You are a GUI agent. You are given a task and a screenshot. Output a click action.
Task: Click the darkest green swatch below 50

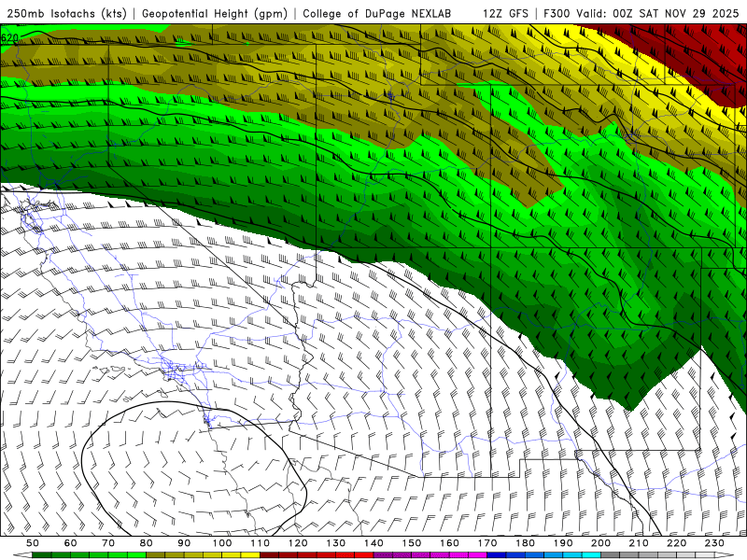click(x=41, y=554)
